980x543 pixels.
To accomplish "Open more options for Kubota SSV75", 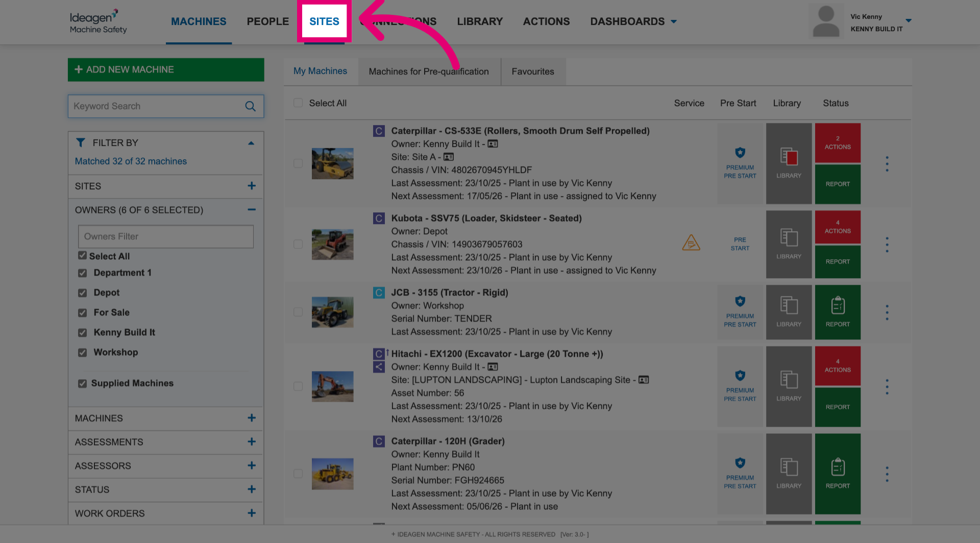I will coord(887,244).
